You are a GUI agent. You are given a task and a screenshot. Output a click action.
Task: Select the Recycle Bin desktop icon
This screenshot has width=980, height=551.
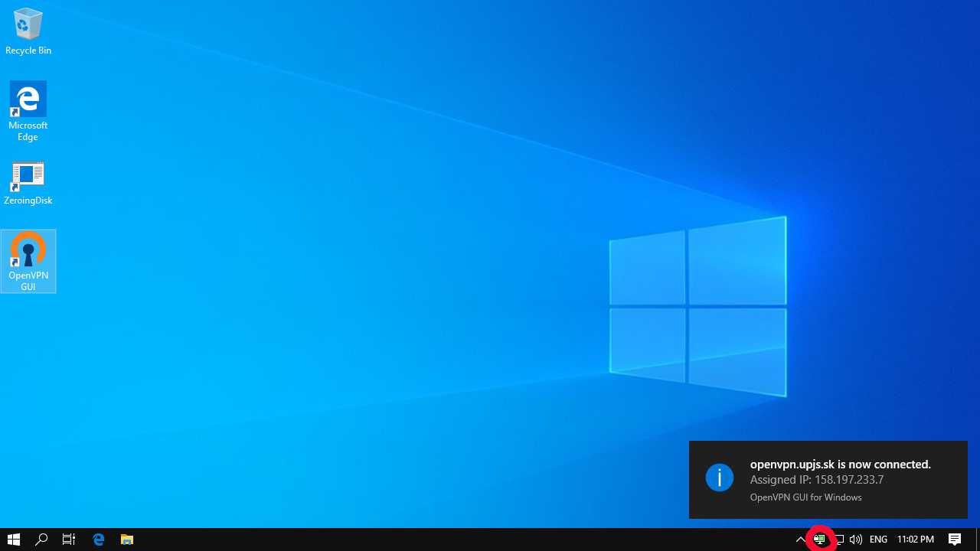pos(28,31)
